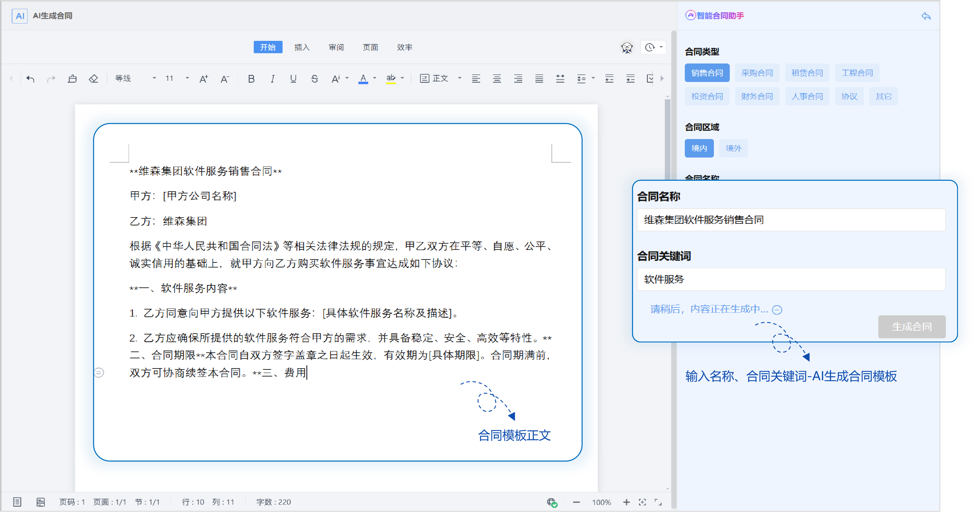The width and height of the screenshot is (980, 512).
Task: Toggle bold formatting
Action: [x=251, y=79]
